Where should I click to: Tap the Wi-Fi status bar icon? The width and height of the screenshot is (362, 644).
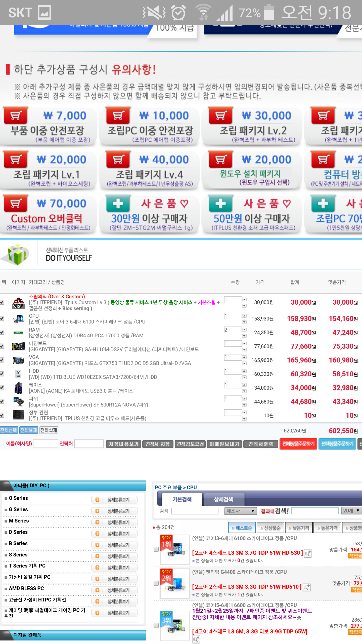204,13
